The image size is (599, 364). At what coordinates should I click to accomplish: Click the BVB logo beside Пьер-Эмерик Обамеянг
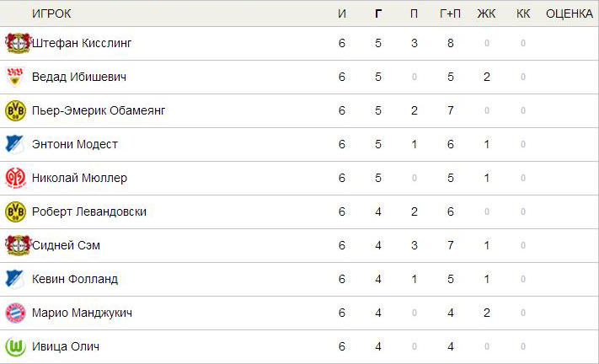[x=15, y=110]
